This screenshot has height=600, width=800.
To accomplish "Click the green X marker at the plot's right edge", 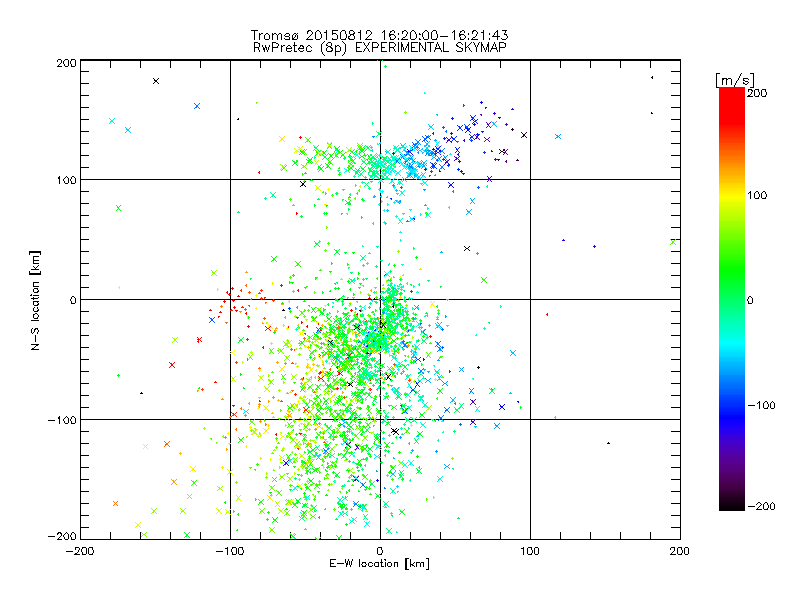I will [x=673, y=242].
